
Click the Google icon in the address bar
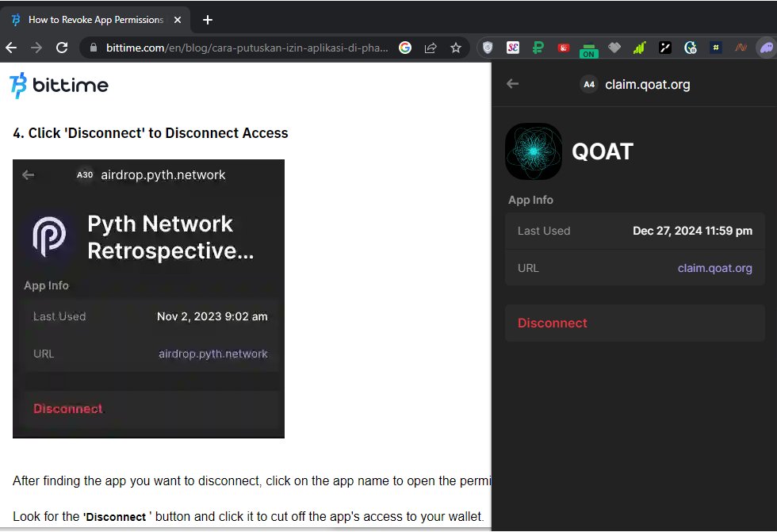pyautogui.click(x=405, y=48)
